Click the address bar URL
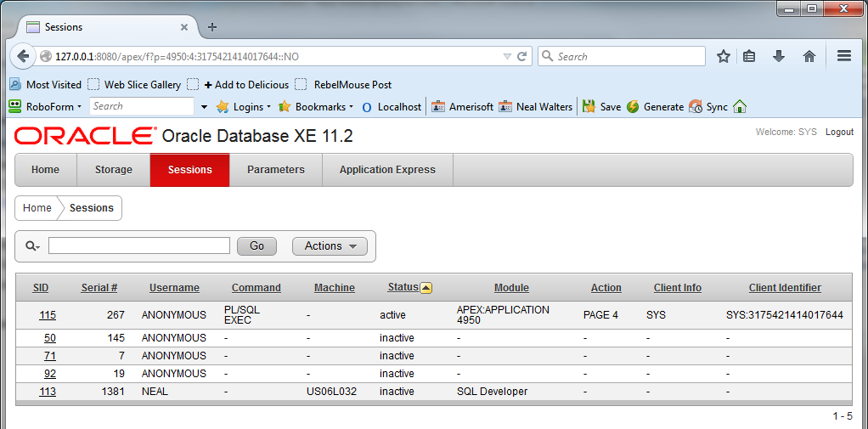868x429 pixels. point(178,56)
